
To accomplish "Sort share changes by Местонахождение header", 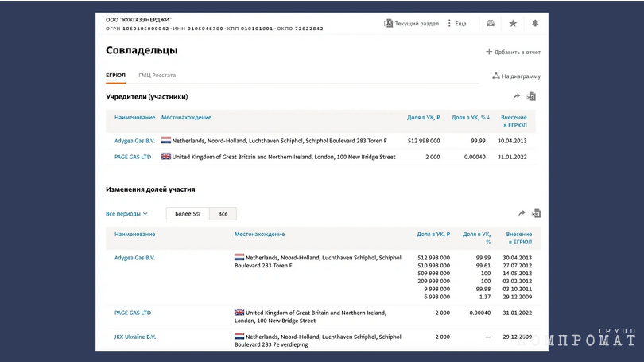I will pos(259,234).
